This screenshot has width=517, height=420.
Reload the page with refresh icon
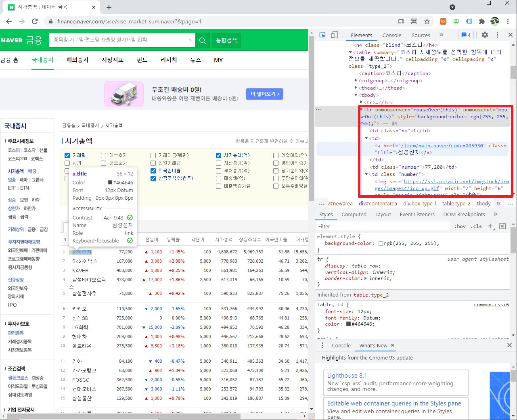click(35, 21)
